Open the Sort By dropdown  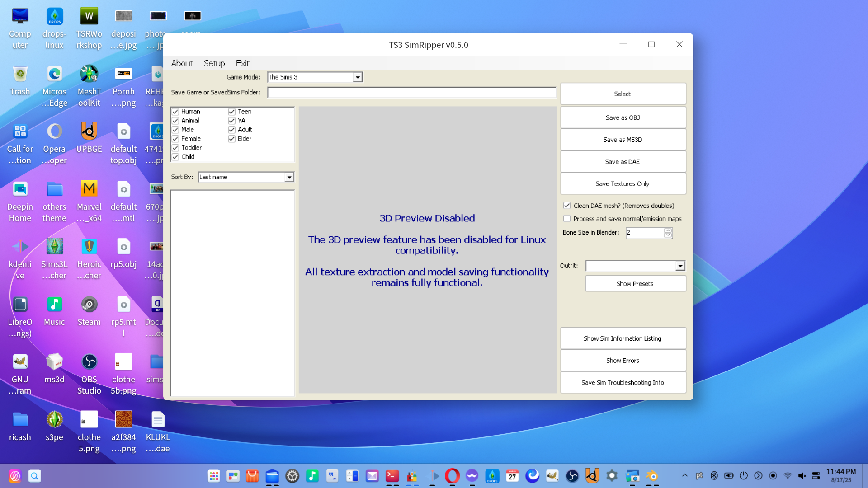pyautogui.click(x=289, y=177)
